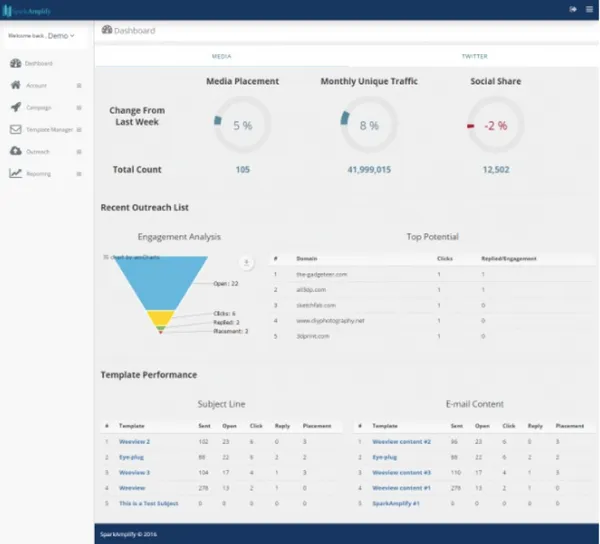
Task: Click the Outreach cloud icon
Action: [x=16, y=151]
